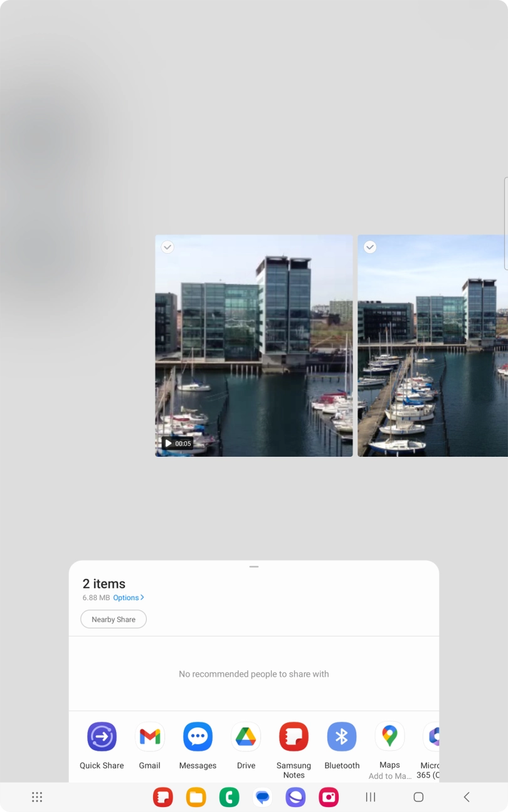Uncheck the second marina photo

370,247
